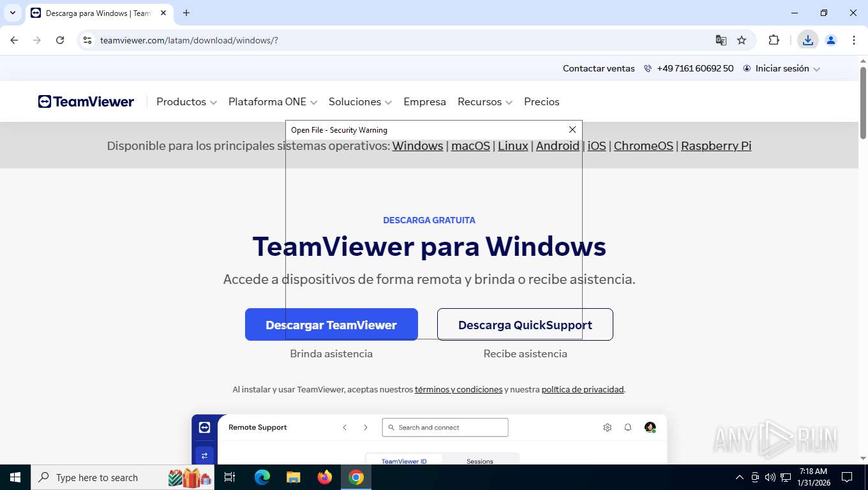Open the Chrome three-dot menu

854,40
